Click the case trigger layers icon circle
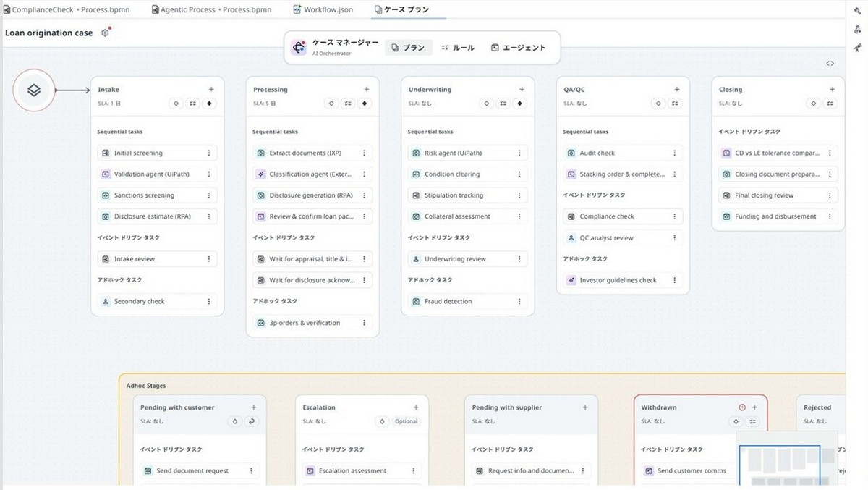Image resolution: width=868 pixels, height=490 pixels. 34,90
